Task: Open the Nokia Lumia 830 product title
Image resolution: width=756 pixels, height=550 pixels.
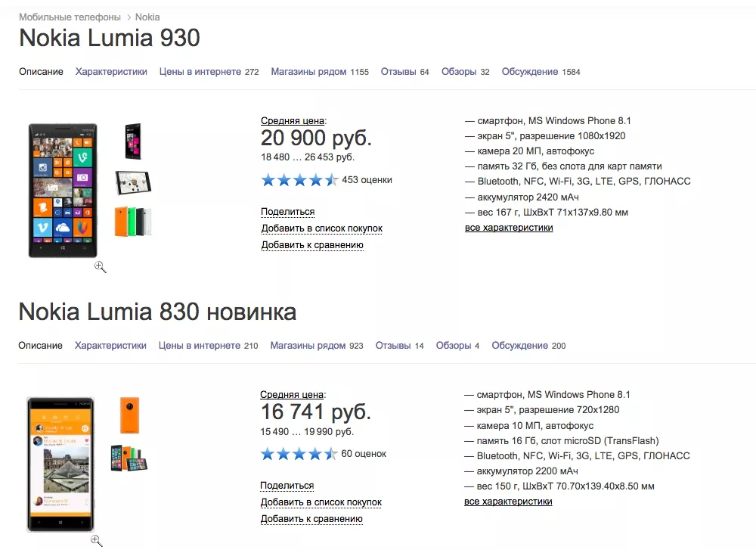Action: [108, 312]
